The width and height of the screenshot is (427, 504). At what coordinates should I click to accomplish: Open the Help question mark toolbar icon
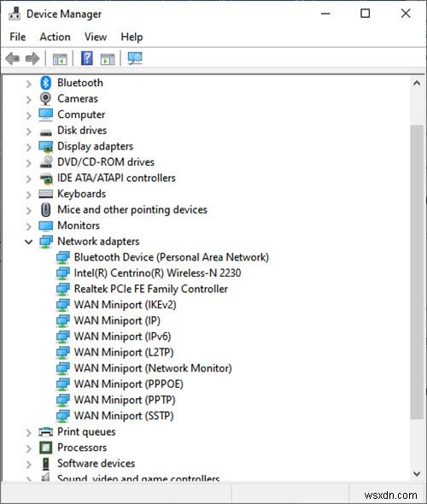pyautogui.click(x=87, y=58)
